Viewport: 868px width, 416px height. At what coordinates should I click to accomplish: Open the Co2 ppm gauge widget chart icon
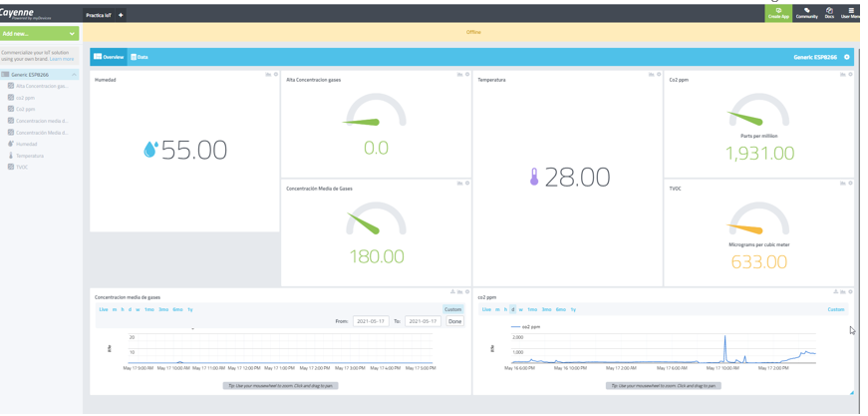coord(843,74)
